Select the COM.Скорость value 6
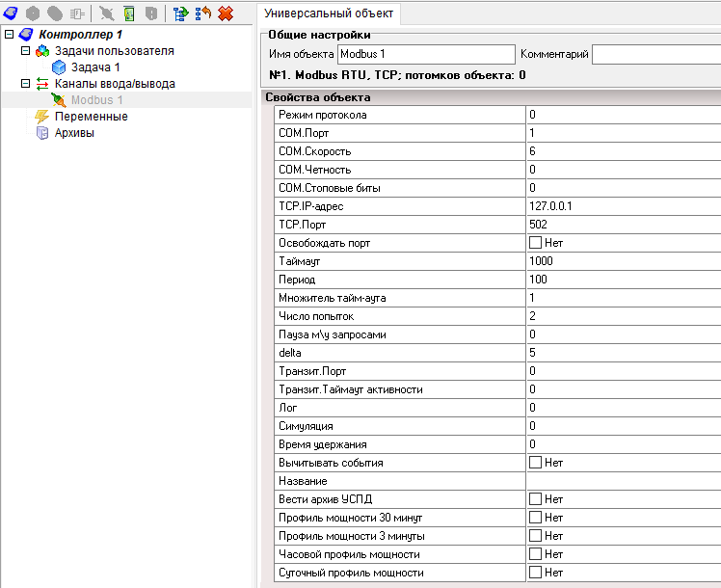The width and height of the screenshot is (721, 588). [624, 151]
